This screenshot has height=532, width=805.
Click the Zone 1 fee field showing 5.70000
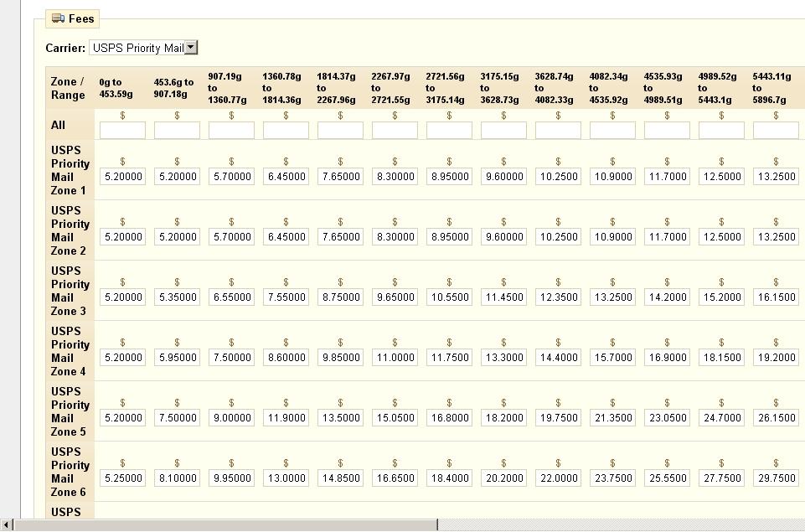point(231,177)
